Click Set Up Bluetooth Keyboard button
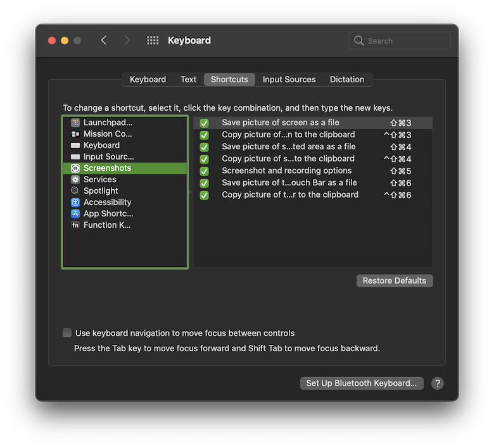494x448 pixels. (362, 383)
